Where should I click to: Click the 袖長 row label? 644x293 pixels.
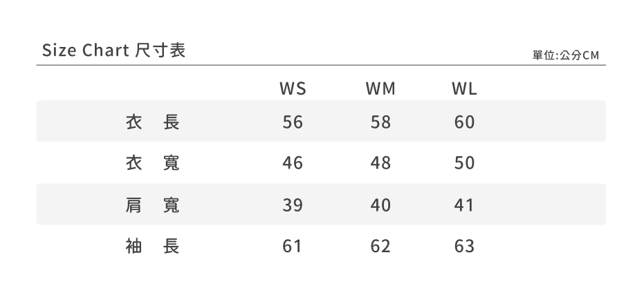(x=152, y=246)
